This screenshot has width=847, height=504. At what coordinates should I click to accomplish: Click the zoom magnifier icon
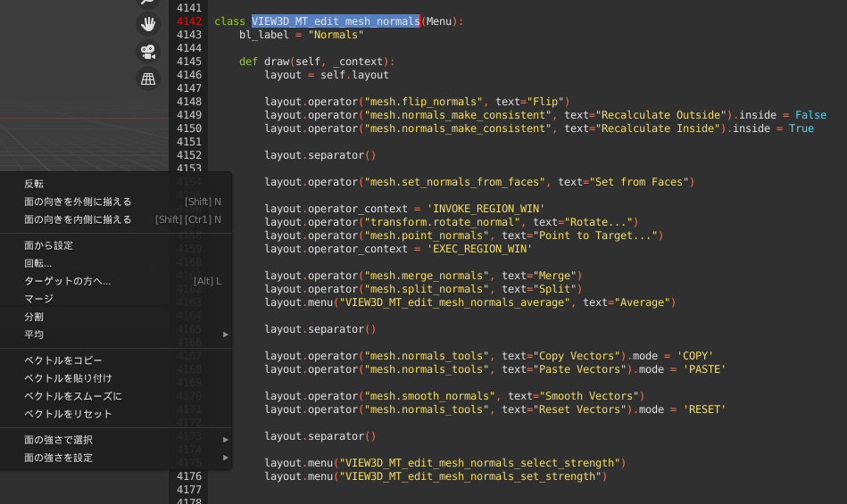coord(148,3)
